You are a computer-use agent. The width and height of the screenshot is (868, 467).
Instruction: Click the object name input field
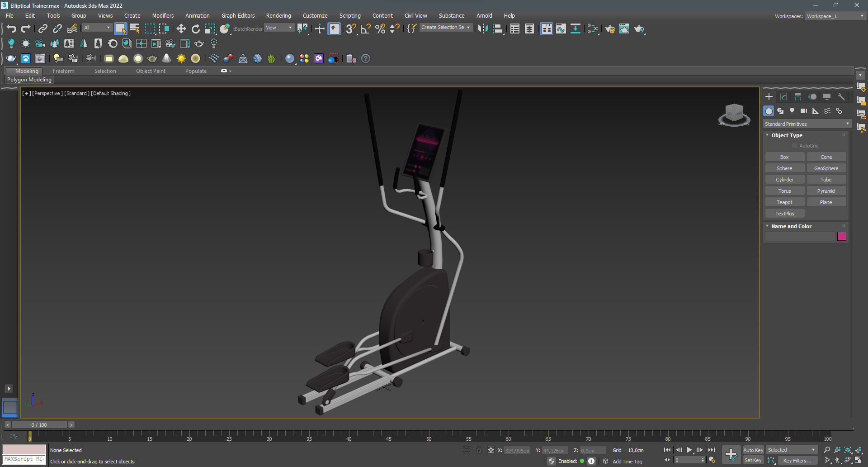tap(800, 236)
